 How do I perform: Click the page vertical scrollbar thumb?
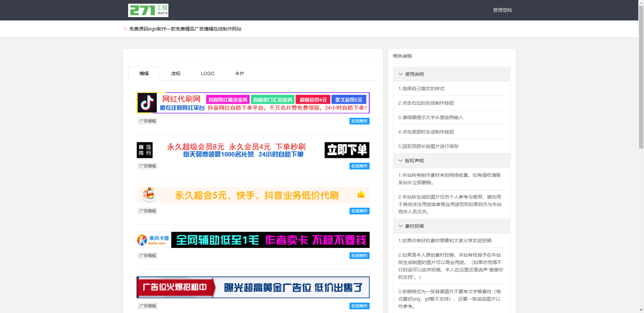[641, 77]
